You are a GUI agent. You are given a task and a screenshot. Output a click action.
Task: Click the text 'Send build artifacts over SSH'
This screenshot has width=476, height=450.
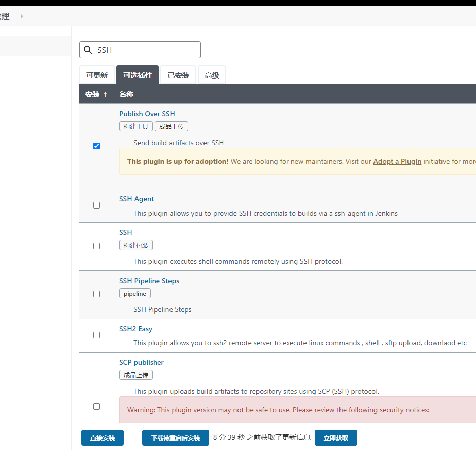[x=179, y=143]
